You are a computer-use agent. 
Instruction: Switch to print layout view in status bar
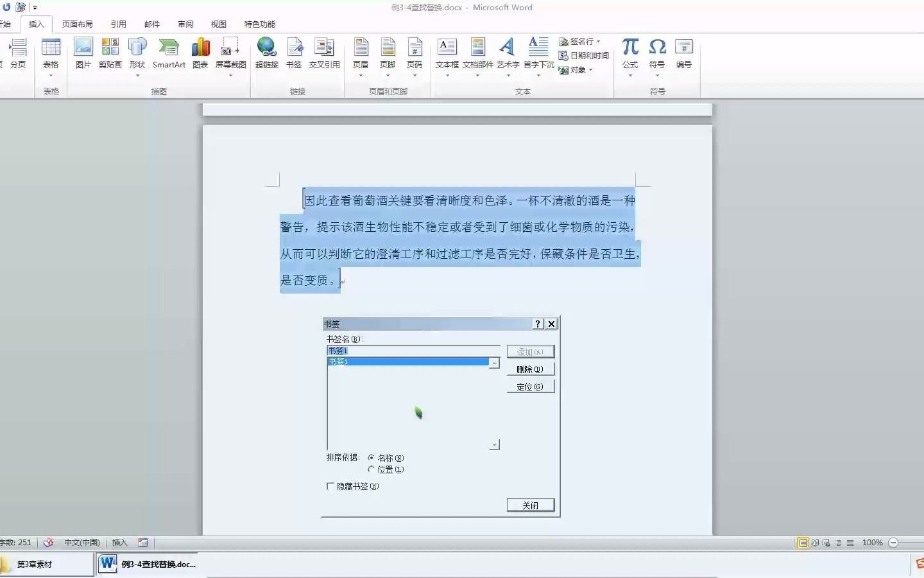(x=803, y=543)
